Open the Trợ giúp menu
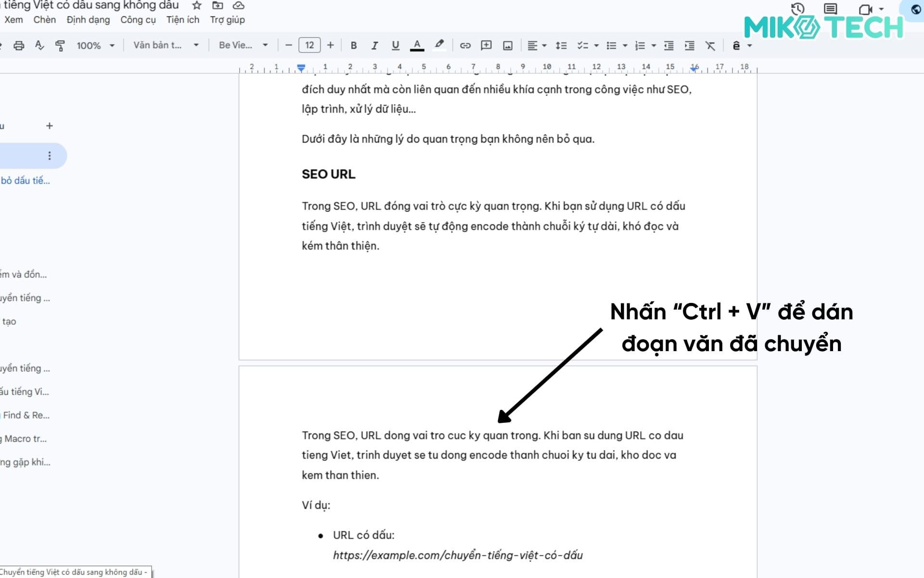 tap(228, 20)
